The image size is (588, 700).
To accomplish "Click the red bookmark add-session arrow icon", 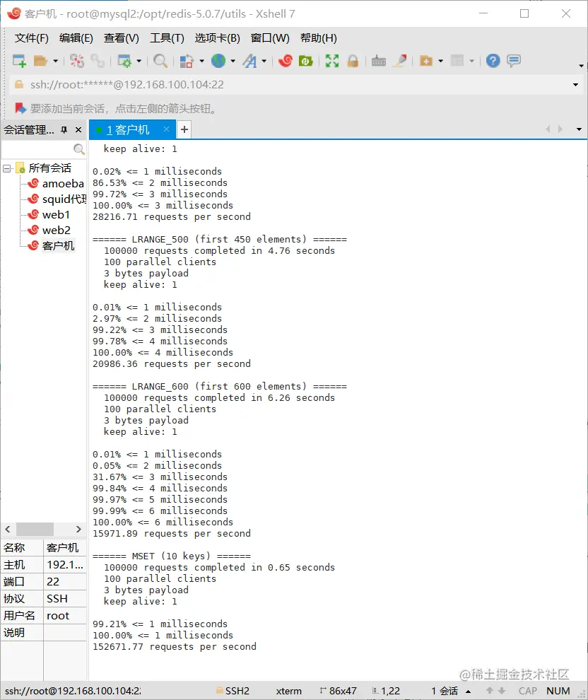I will pyautogui.click(x=20, y=108).
